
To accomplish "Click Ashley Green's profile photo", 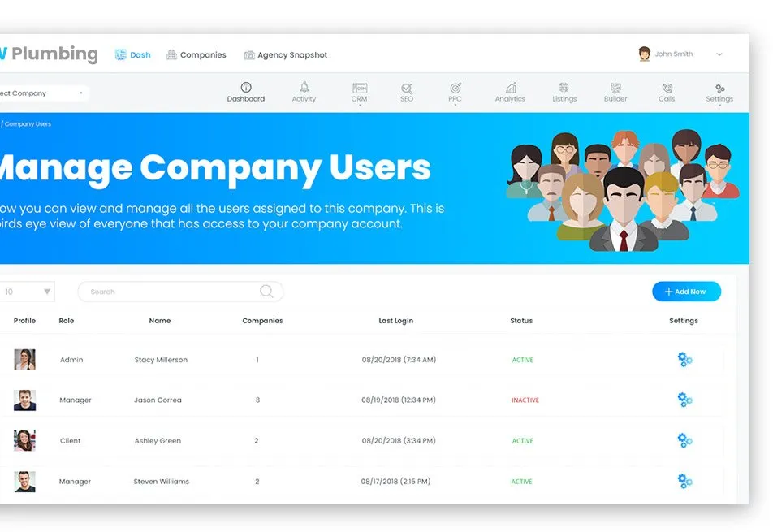I will (24, 440).
